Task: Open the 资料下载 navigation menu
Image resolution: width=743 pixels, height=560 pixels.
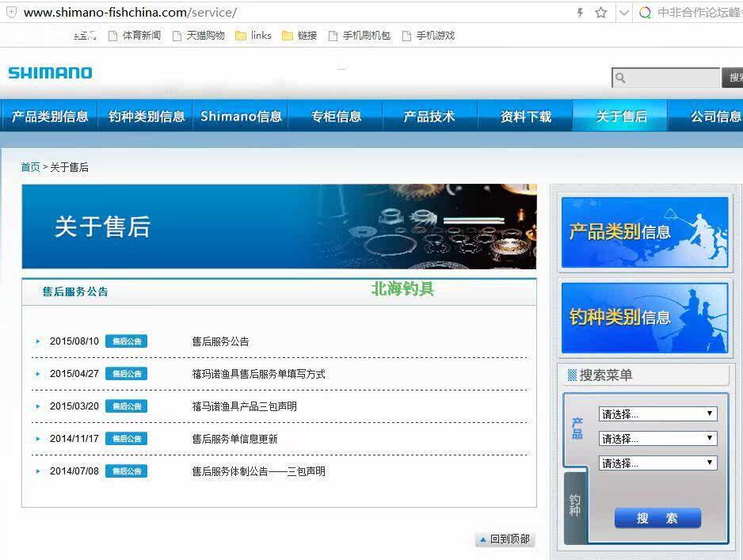Action: click(x=525, y=116)
